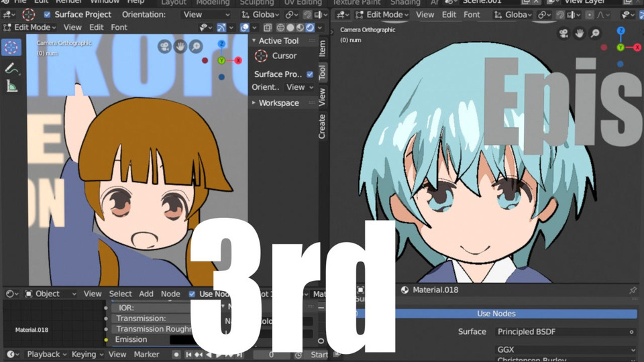Open Orientation View dropdown in header
Screen dimensions: 644x362
pos(206,15)
